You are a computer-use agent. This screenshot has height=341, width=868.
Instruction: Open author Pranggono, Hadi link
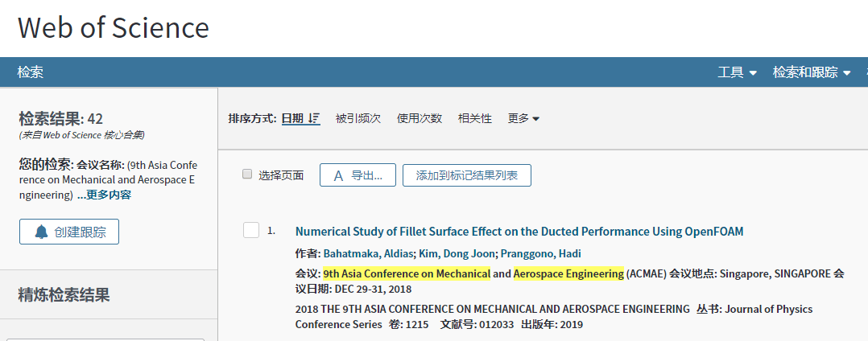541,253
